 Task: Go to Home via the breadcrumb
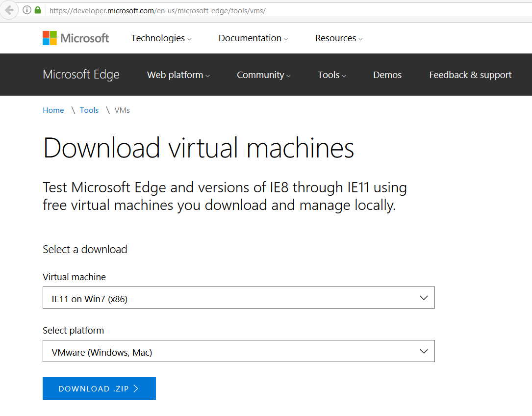click(53, 110)
